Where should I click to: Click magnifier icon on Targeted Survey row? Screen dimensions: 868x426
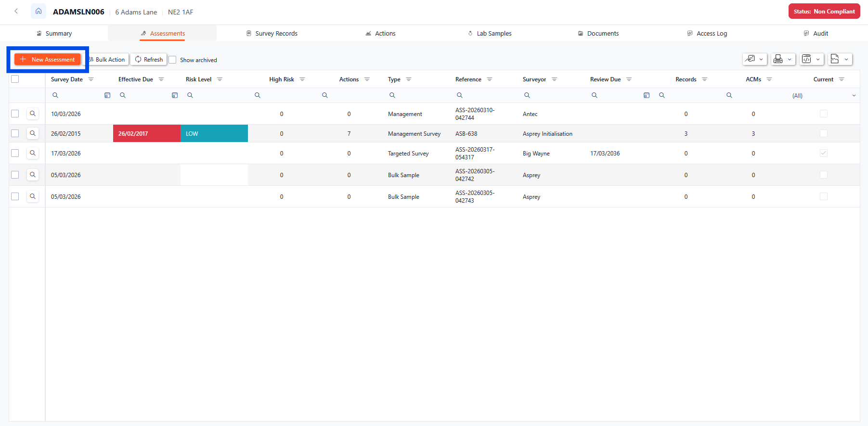click(x=33, y=153)
